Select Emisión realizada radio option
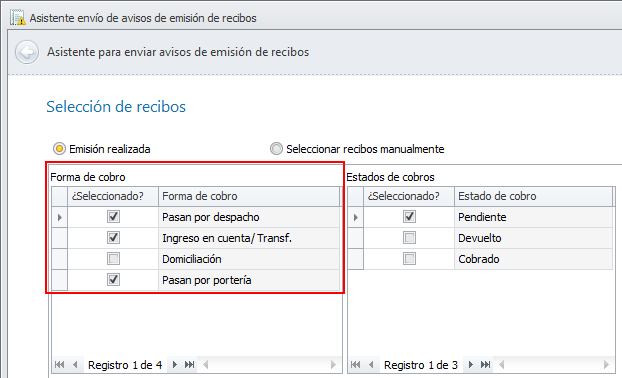The image size is (622, 378). [60, 149]
